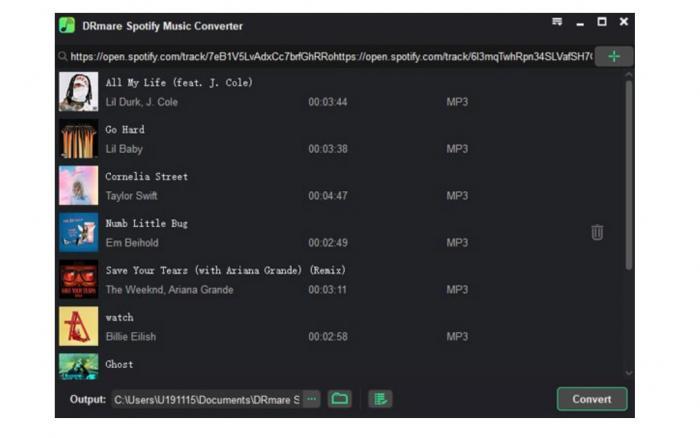This screenshot has height=438, width=700.
Task: Select the Go Hard album thumbnail
Action: [79, 138]
